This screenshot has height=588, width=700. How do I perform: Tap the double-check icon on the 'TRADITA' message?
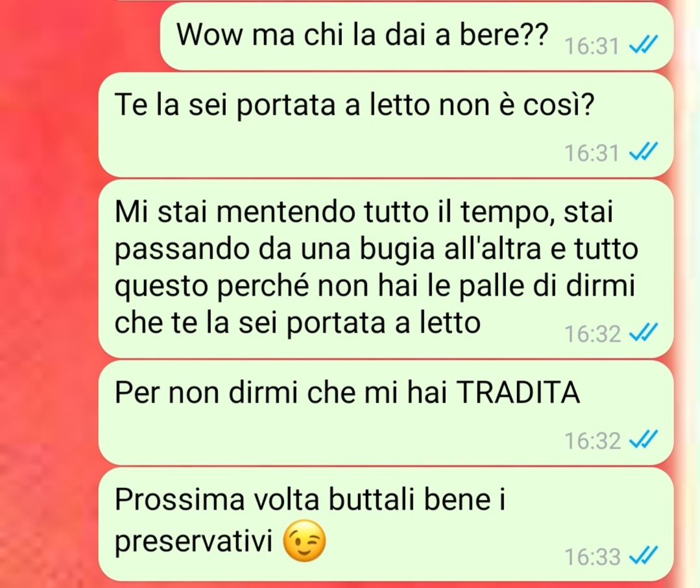tap(643, 440)
